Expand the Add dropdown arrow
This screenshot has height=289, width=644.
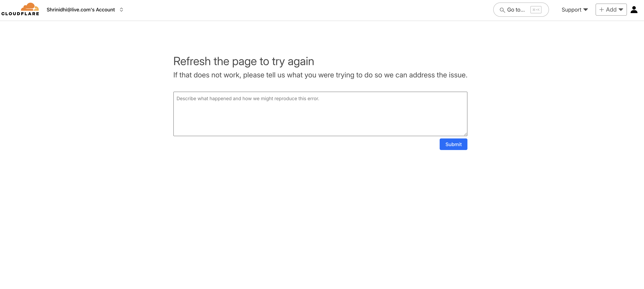[x=621, y=10]
